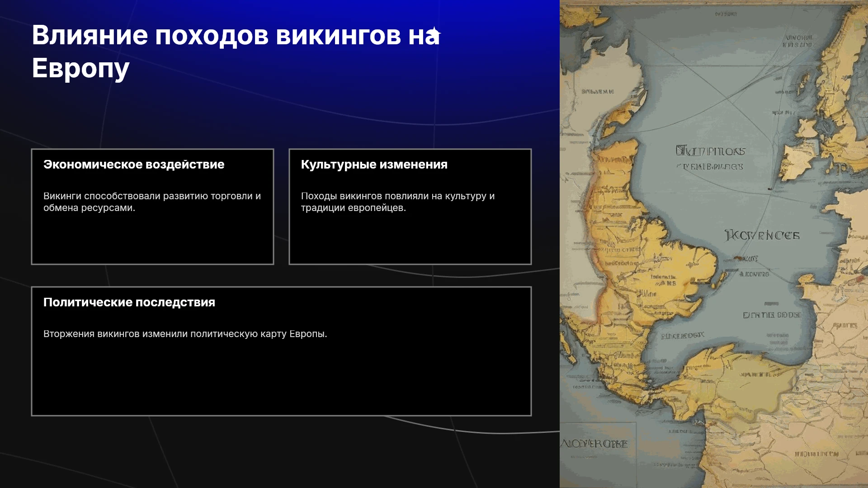Click the word 'Влияние' in the title
Screen dimensions: 868x488
click(90, 35)
